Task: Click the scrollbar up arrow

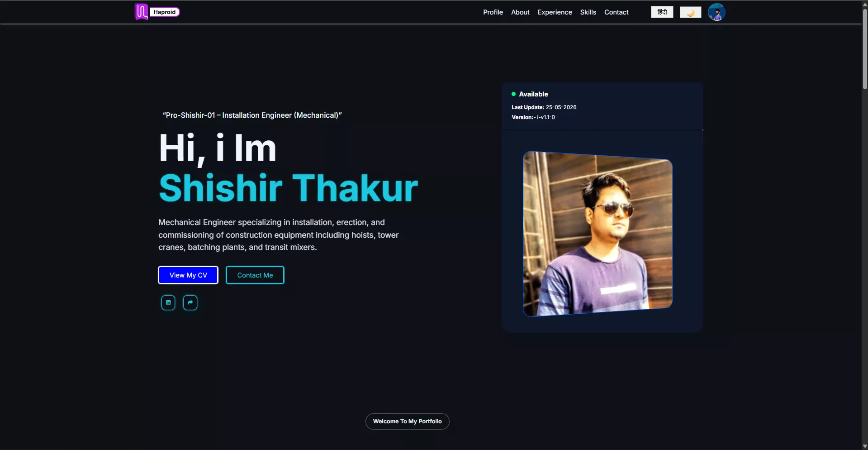Action: [865, 4]
